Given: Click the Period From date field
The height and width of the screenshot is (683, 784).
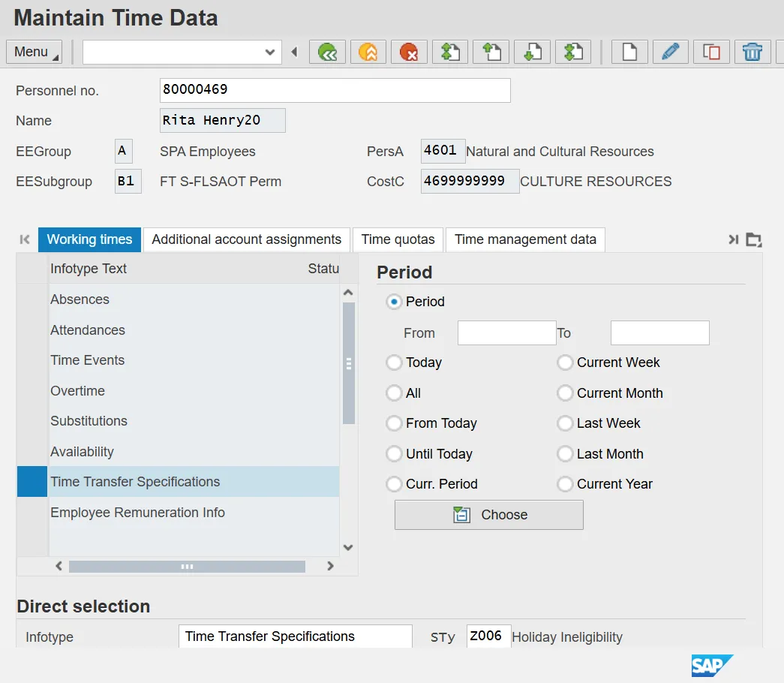Looking at the screenshot, I should point(506,332).
